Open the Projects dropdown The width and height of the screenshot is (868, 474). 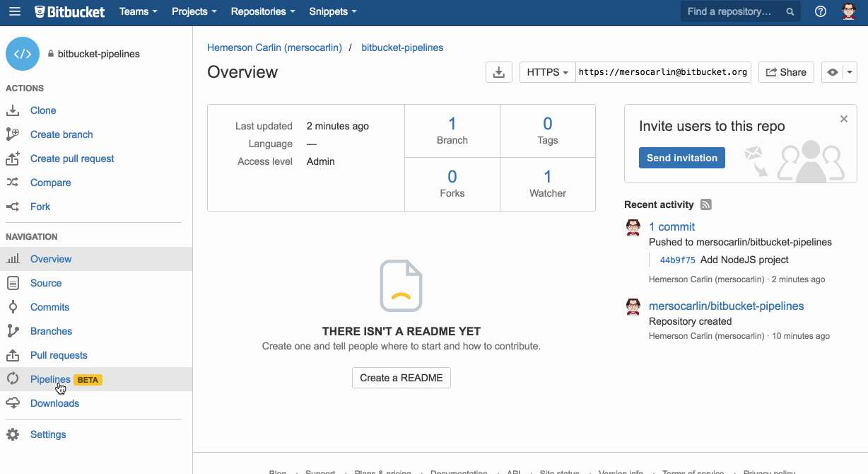click(193, 11)
